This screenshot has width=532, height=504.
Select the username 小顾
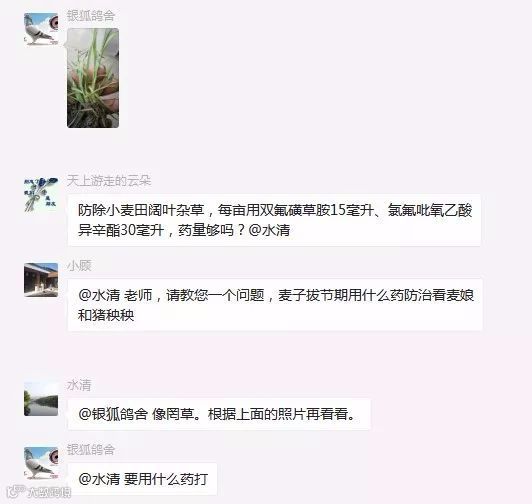(x=79, y=266)
